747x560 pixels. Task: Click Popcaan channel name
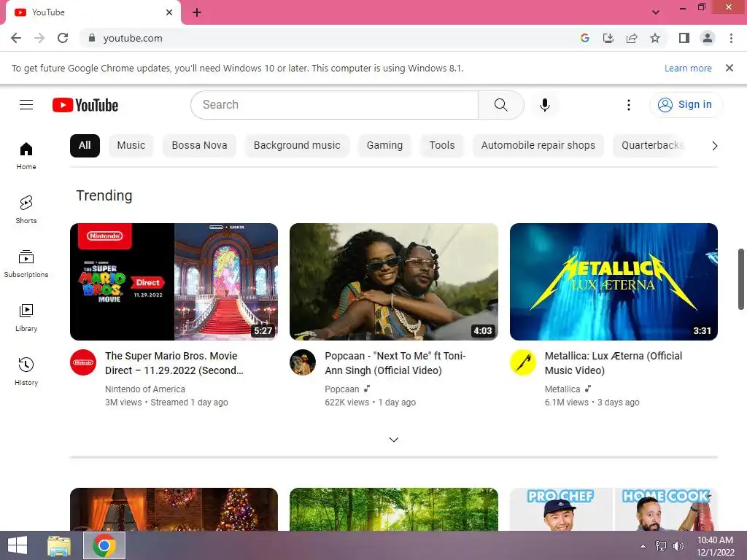(341, 389)
